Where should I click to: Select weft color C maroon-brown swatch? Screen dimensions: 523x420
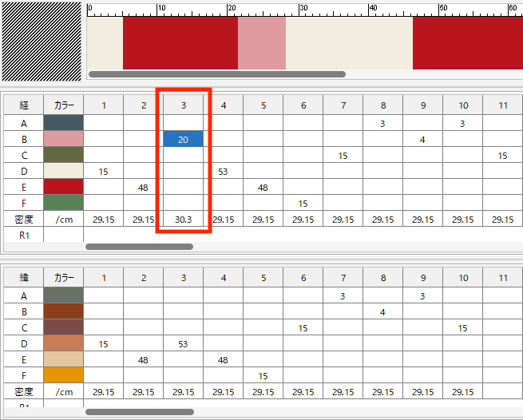pyautogui.click(x=63, y=327)
